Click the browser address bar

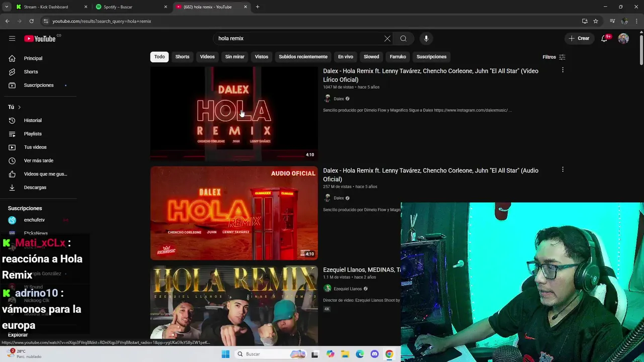point(312,21)
